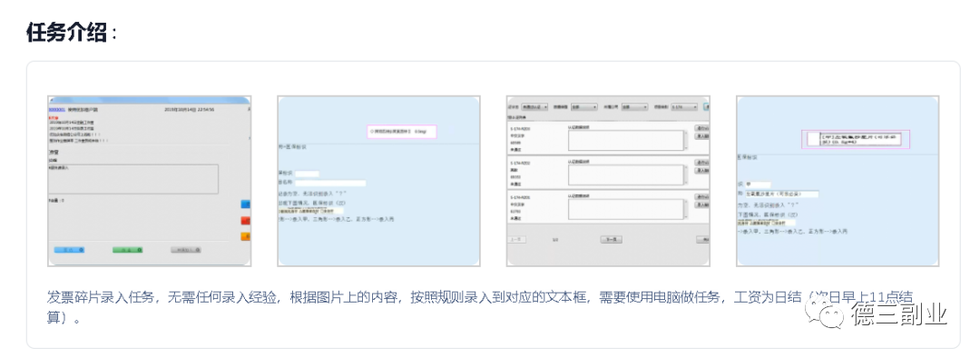Open the leftmost dropdown in third thumbnail's filter row

pos(534,107)
